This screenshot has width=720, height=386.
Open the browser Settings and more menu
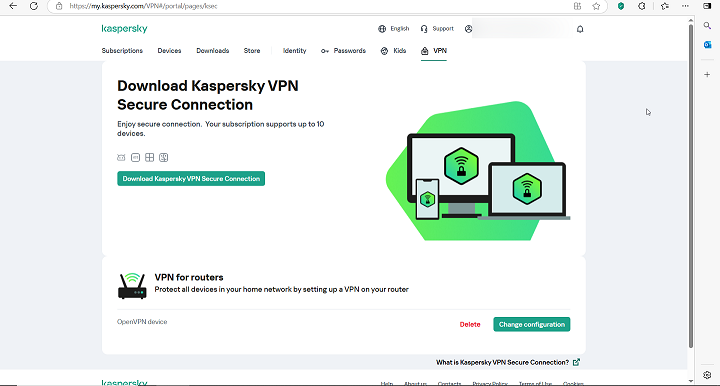(x=685, y=6)
